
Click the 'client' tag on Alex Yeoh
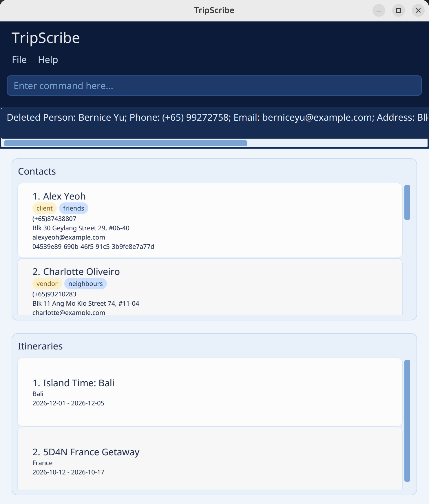click(45, 209)
